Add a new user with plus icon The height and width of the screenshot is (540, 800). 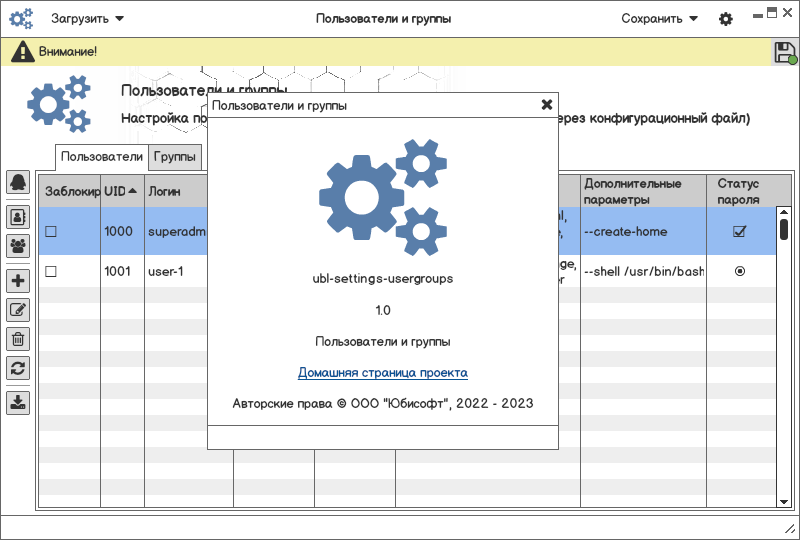click(18, 281)
